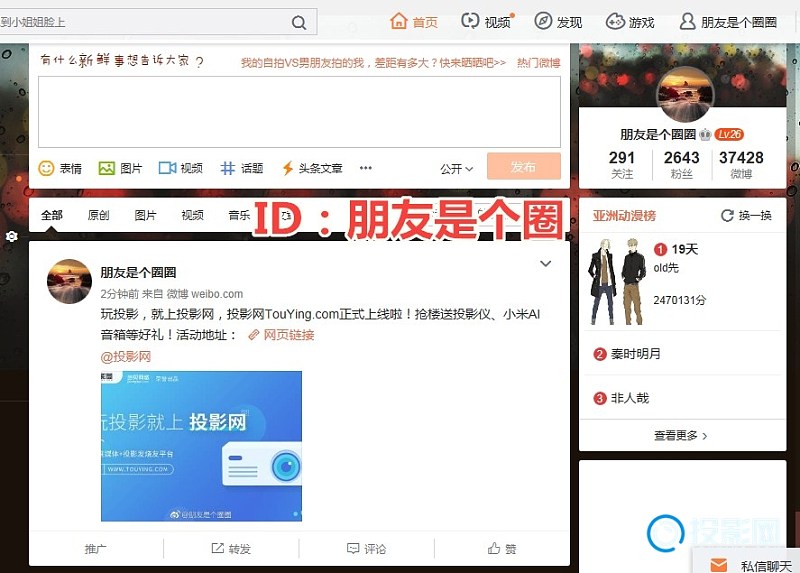The width and height of the screenshot is (800, 573).
Task: Click the crown member badge beside username
Action: (705, 135)
